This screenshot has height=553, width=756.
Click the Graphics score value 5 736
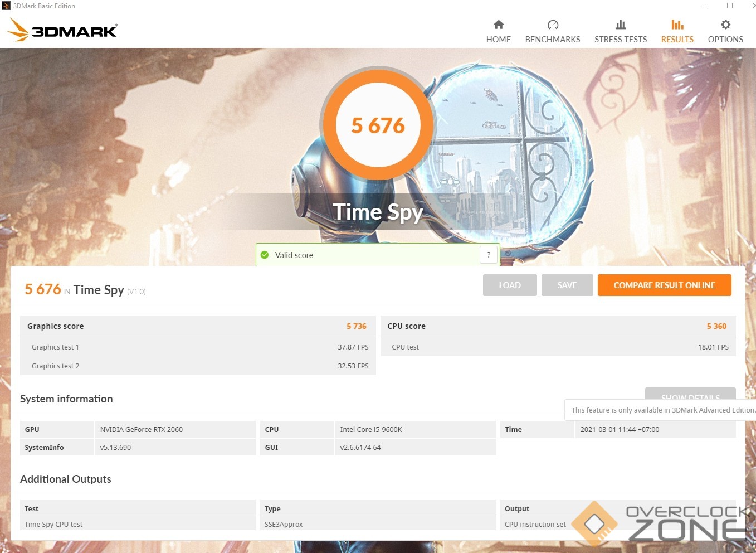357,326
